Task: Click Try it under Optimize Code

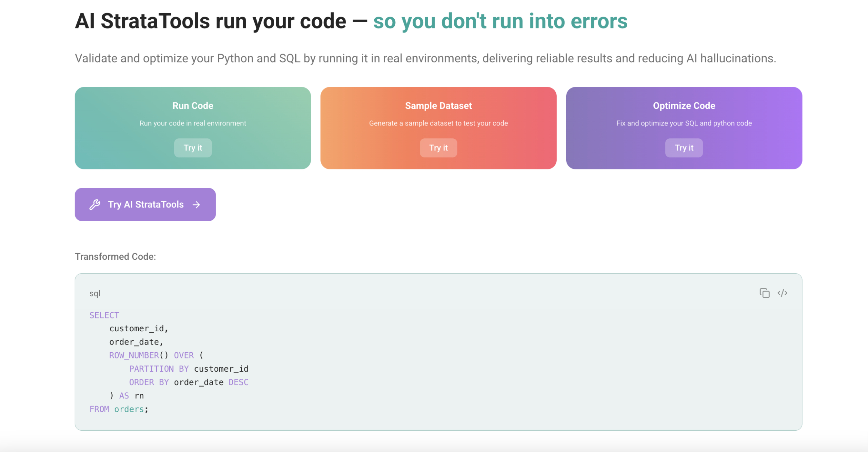Action: coord(684,148)
